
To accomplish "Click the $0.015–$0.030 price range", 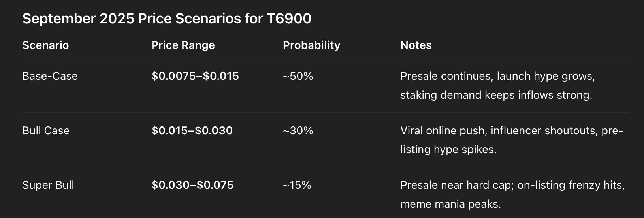I will point(192,130).
